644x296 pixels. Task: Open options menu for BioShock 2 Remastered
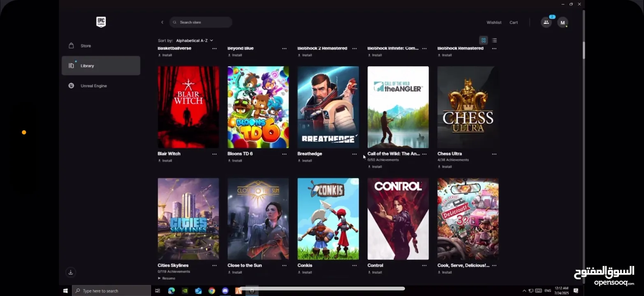[354, 49]
